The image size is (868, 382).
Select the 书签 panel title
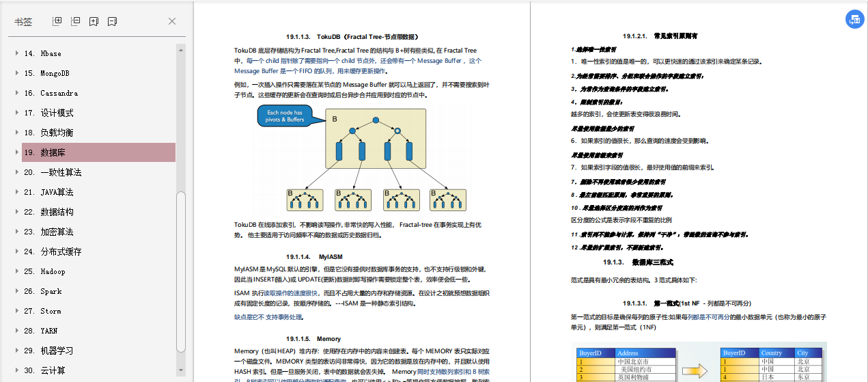tap(23, 22)
